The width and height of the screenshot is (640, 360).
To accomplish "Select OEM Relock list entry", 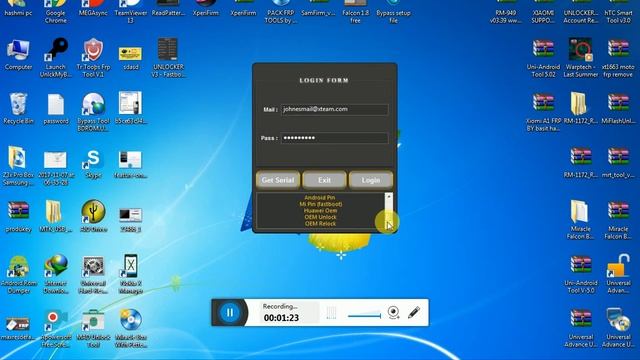I will [x=320, y=224].
